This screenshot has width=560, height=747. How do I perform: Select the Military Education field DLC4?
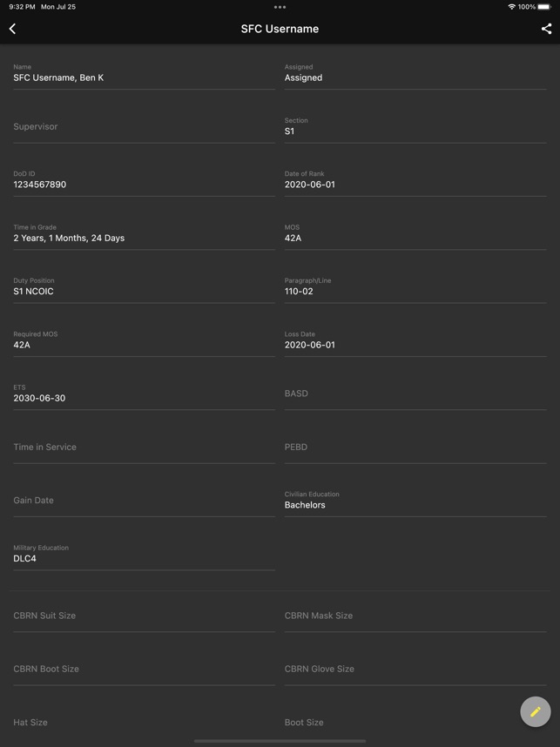pyautogui.click(x=144, y=556)
